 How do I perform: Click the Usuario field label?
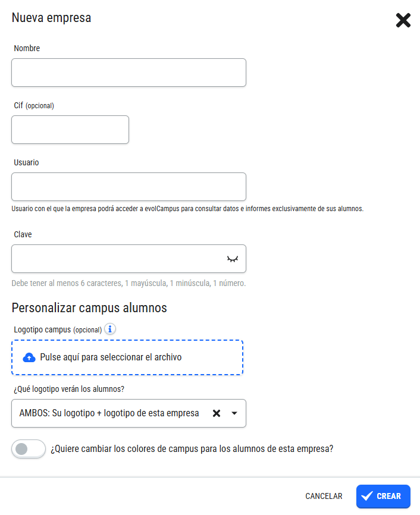point(26,162)
